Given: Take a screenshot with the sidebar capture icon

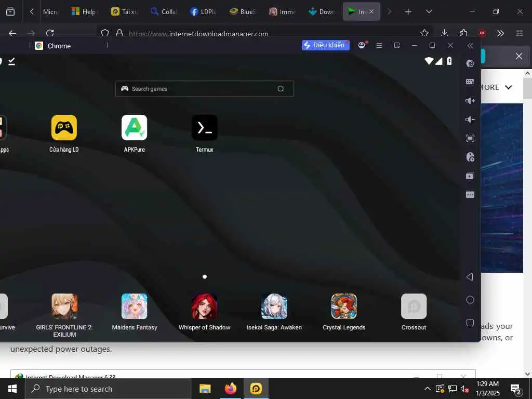Looking at the screenshot, I should click(470, 138).
